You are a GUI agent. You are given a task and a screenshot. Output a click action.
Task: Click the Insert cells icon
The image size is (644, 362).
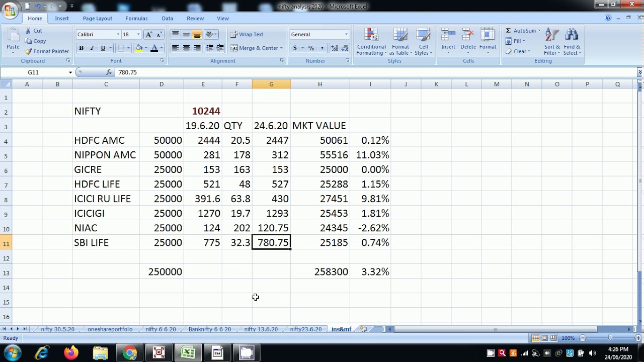[448, 35]
